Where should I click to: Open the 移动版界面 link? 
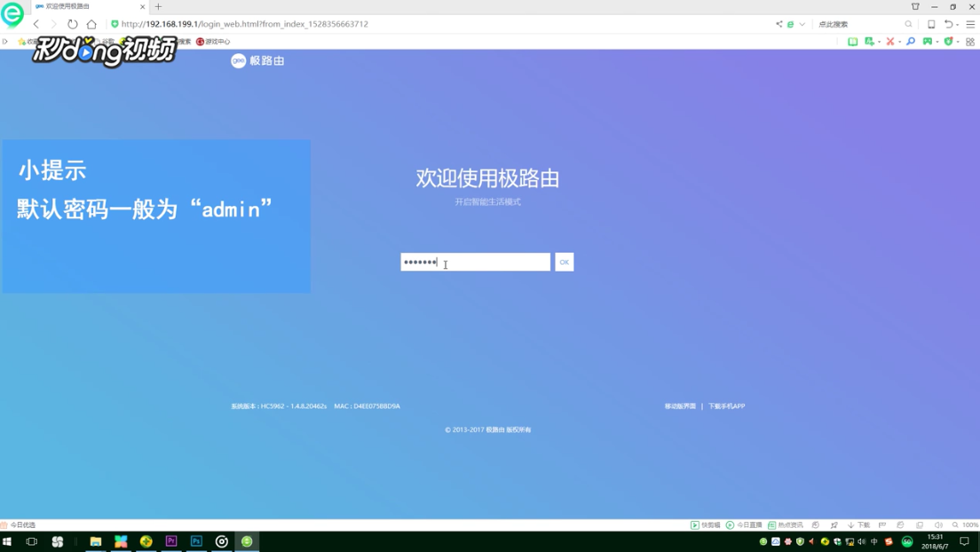point(680,406)
